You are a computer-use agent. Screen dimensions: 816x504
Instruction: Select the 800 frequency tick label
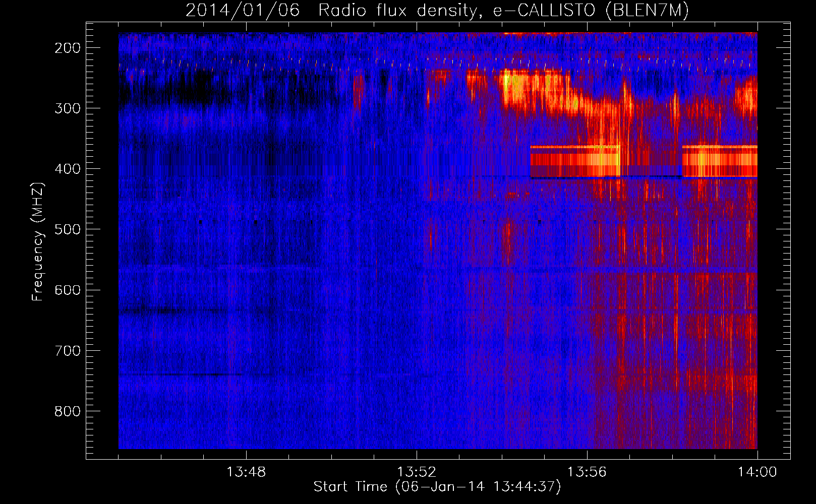coord(68,411)
